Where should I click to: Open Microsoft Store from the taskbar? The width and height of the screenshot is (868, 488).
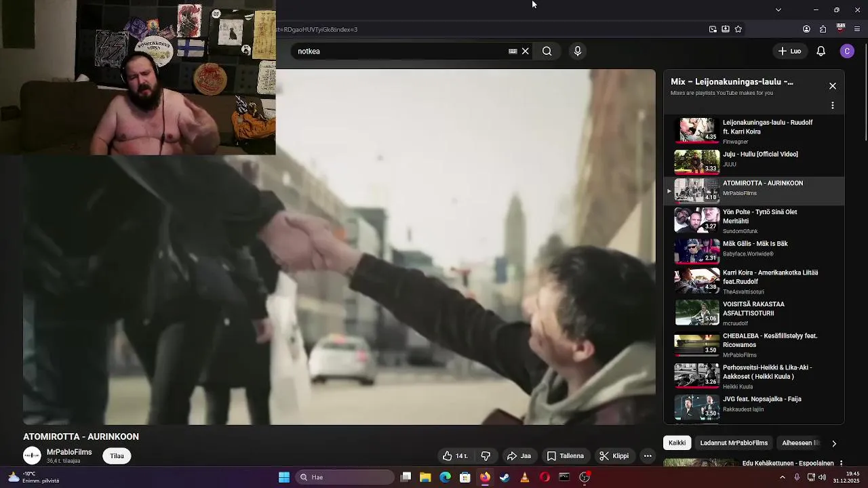(x=465, y=477)
